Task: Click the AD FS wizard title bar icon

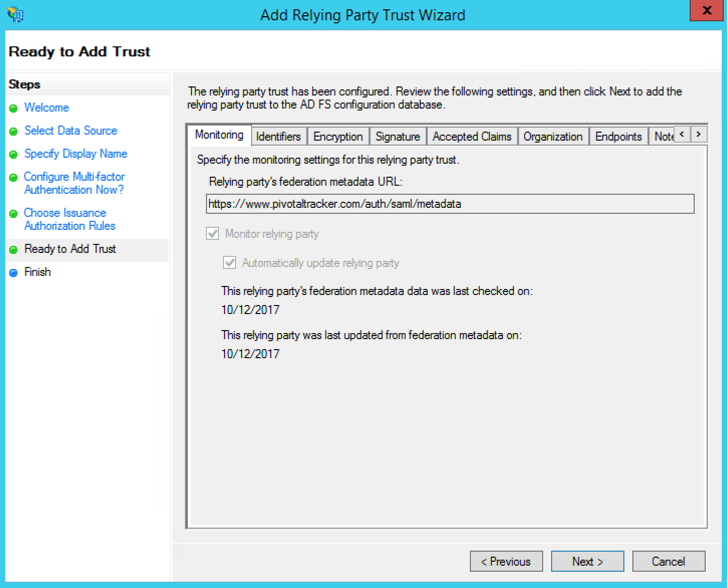Action: tap(14, 15)
